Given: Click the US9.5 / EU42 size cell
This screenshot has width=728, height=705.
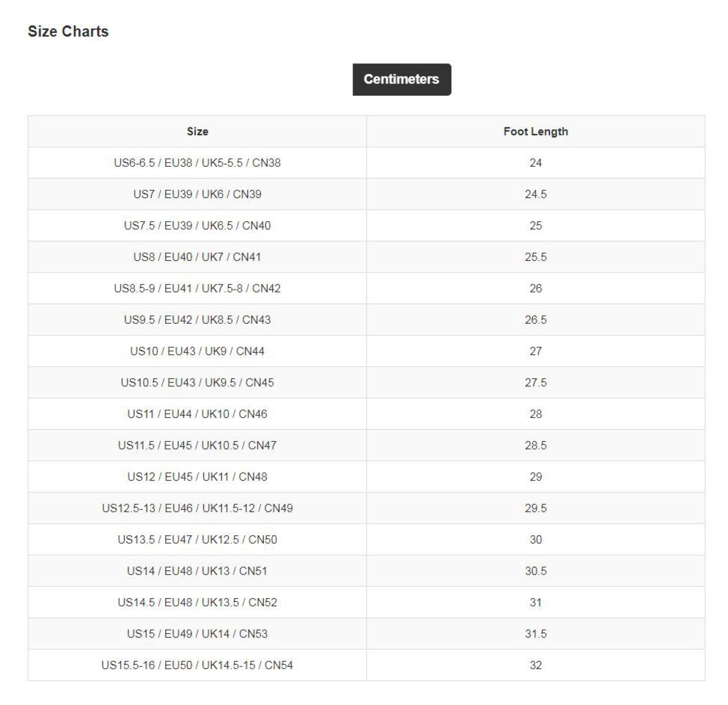Looking at the screenshot, I should coord(197,320).
